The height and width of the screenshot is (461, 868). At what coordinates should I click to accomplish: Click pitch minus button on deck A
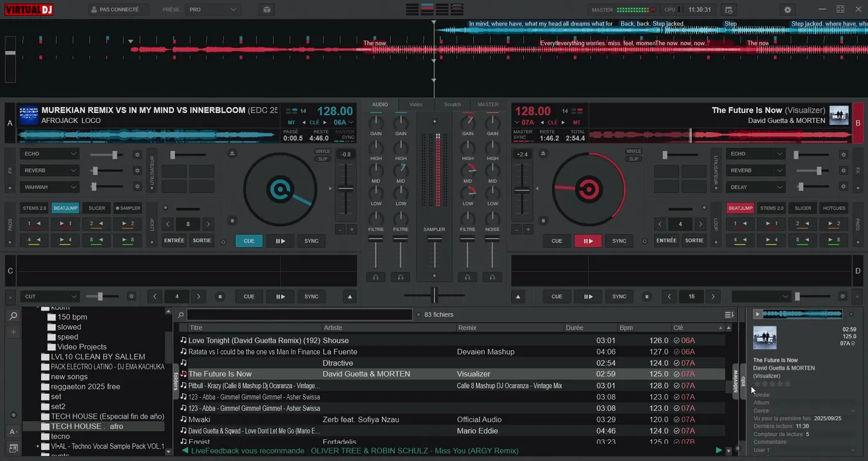[341, 229]
